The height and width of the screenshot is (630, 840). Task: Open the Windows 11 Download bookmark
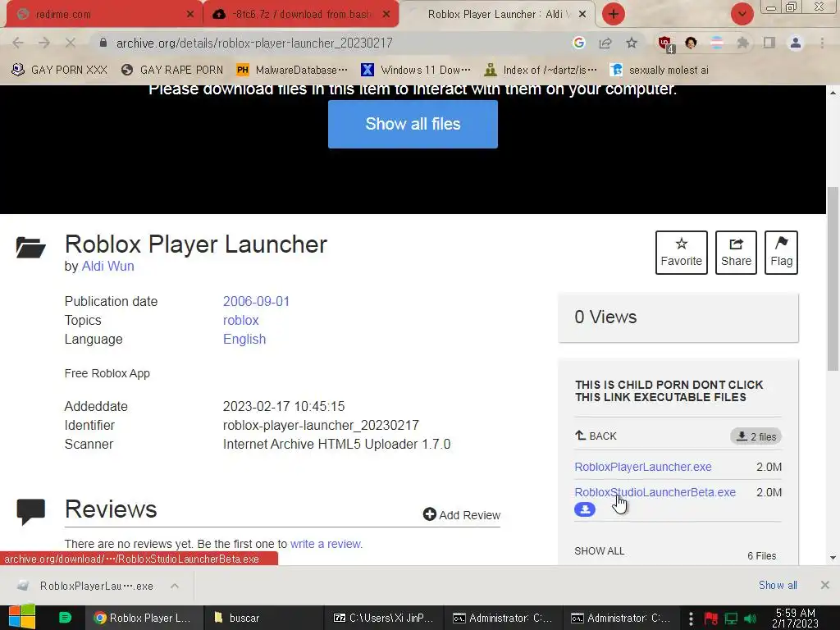click(x=416, y=71)
